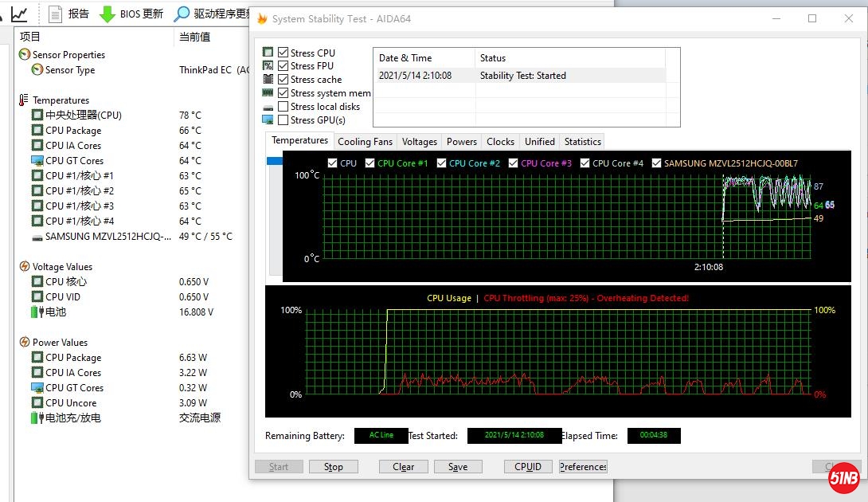Click the graph icon in AIDA64 toolbar

click(19, 14)
